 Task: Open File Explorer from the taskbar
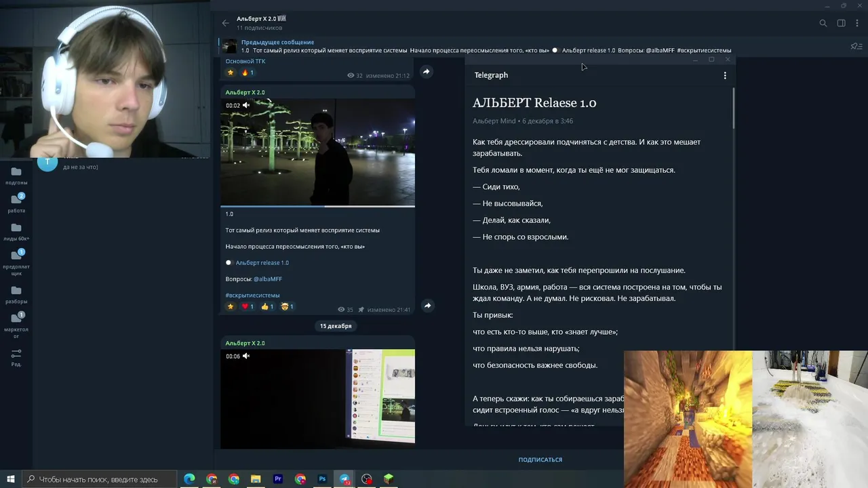point(256,479)
